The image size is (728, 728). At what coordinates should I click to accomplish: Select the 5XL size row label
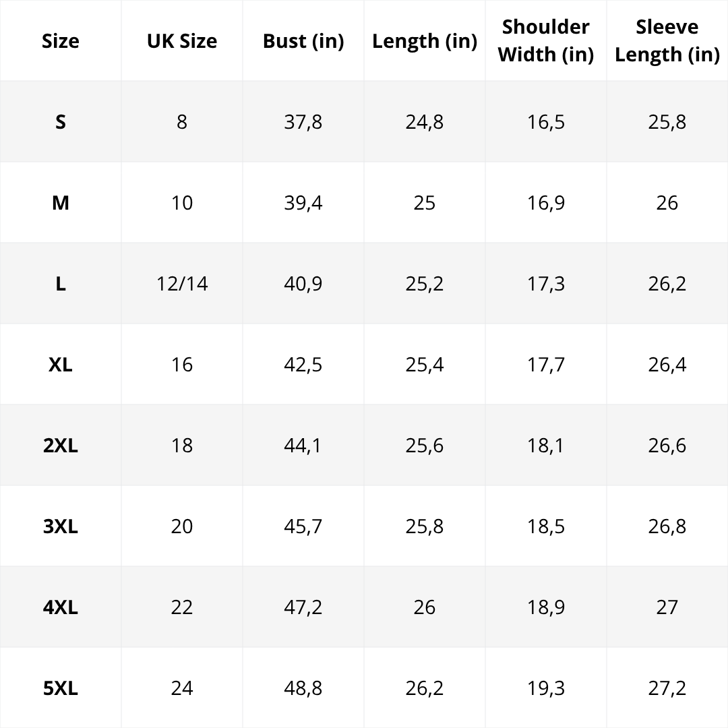point(61,688)
